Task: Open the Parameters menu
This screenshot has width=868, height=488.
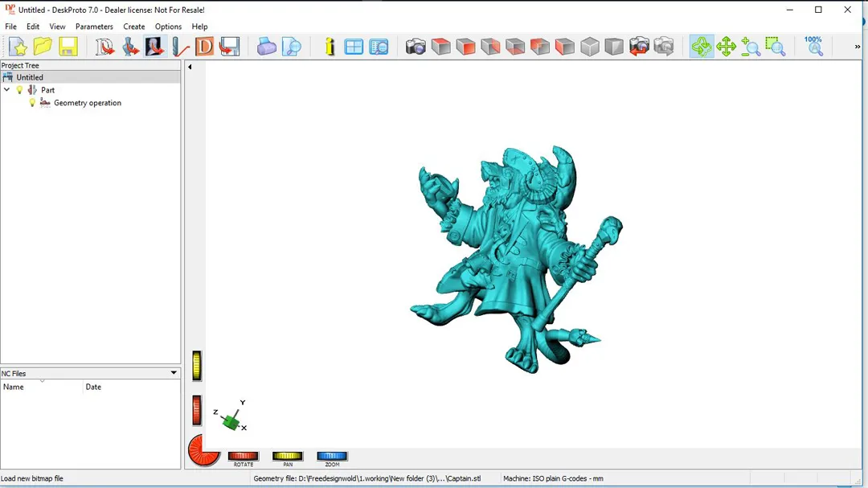Action: click(x=94, y=27)
